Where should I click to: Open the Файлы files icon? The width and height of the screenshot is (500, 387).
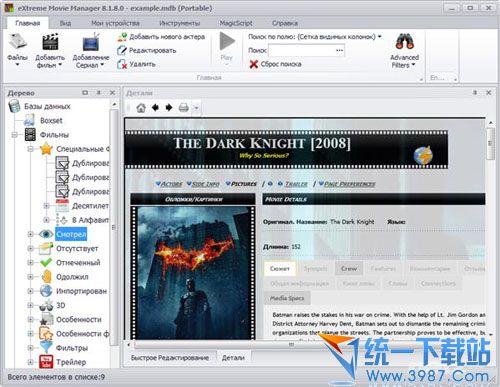[17, 42]
